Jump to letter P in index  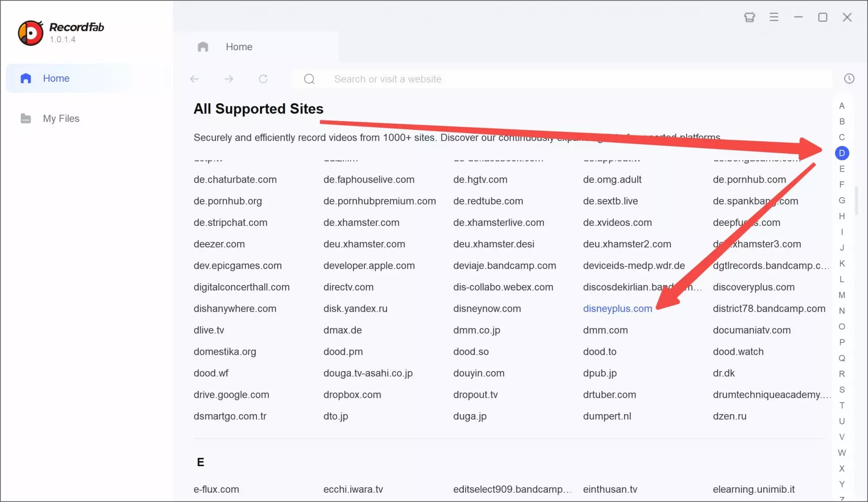point(841,343)
